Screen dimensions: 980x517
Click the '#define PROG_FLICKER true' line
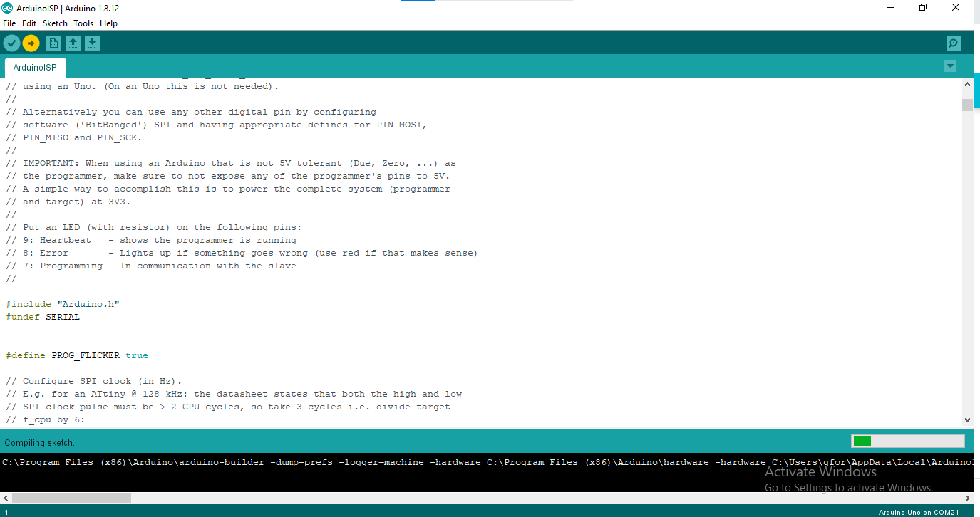point(77,355)
